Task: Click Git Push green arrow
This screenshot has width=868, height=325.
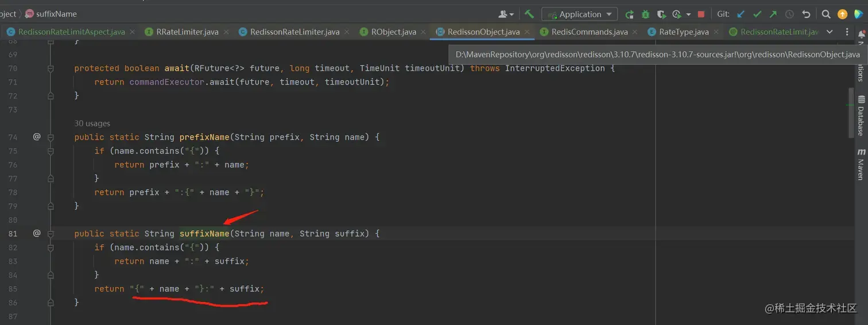Action: pos(773,14)
